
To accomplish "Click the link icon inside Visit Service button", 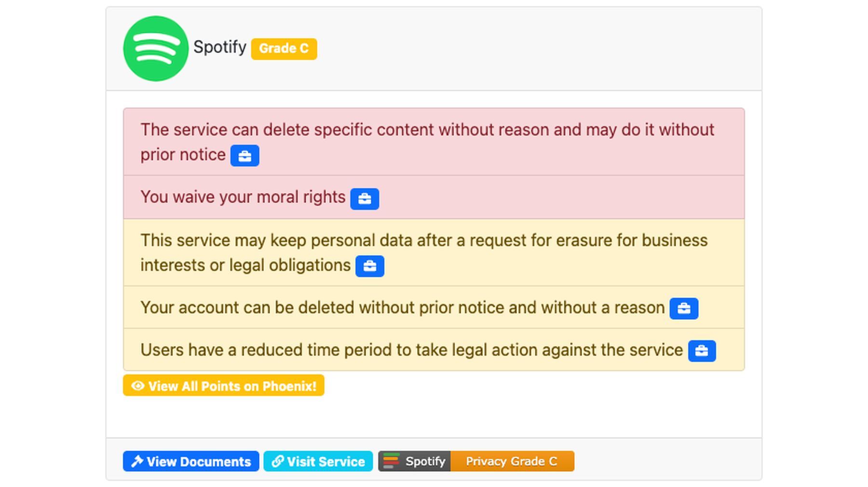I will tap(277, 461).
